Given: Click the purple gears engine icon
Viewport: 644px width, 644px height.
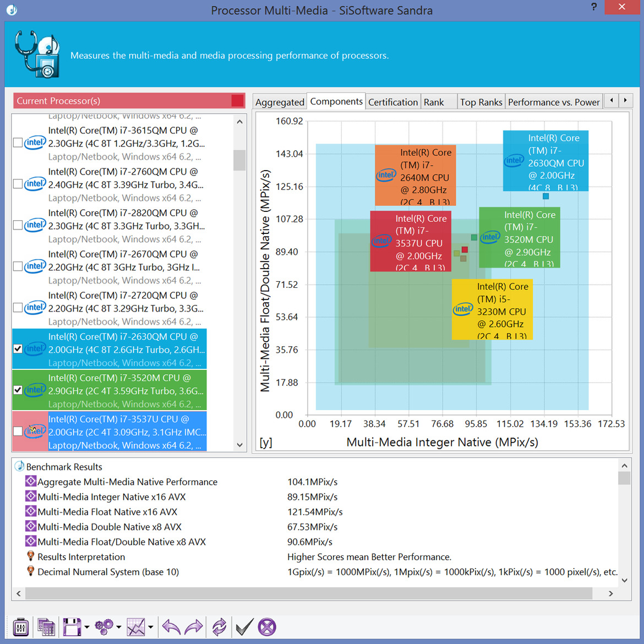Looking at the screenshot, I should tap(103, 627).
